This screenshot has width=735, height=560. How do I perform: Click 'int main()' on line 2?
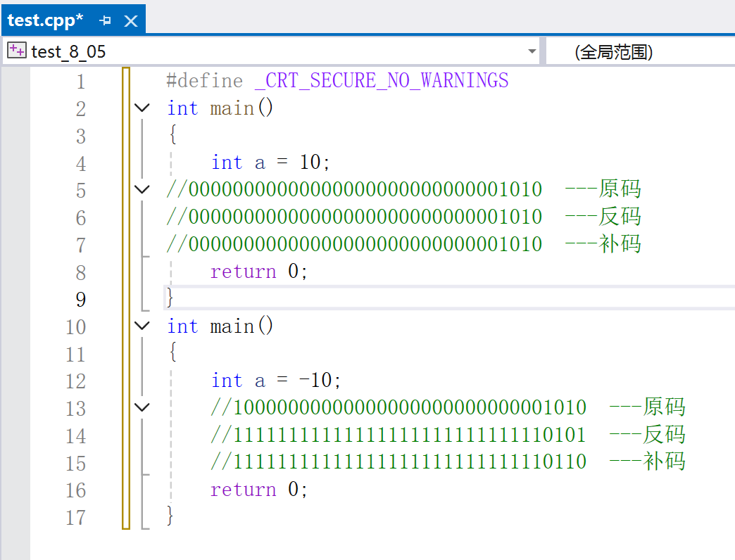pyautogui.click(x=220, y=108)
